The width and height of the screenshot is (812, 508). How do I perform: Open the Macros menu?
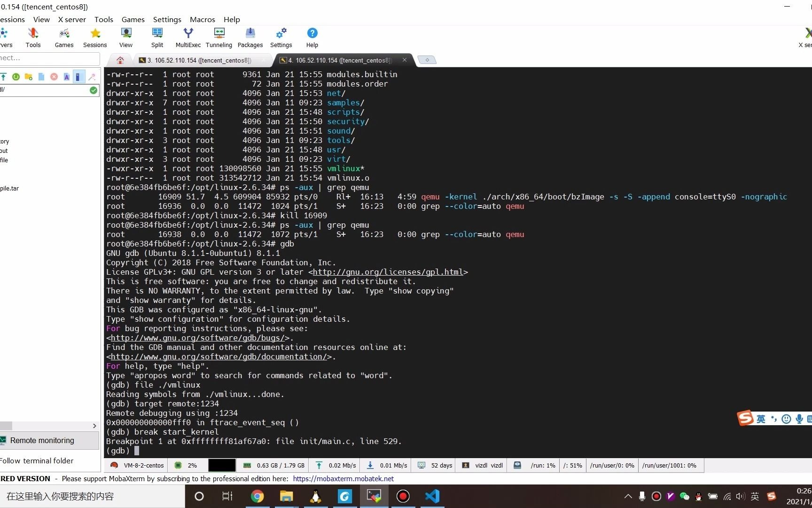[202, 19]
